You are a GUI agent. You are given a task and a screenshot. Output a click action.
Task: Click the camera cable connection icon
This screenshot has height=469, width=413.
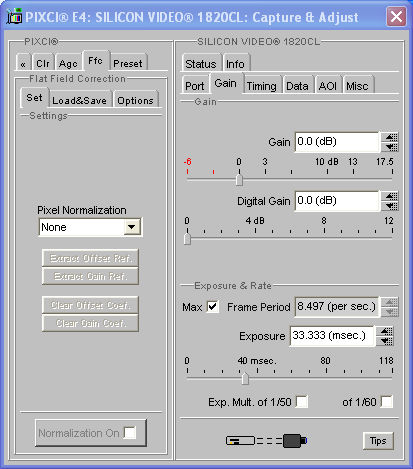click(267, 441)
